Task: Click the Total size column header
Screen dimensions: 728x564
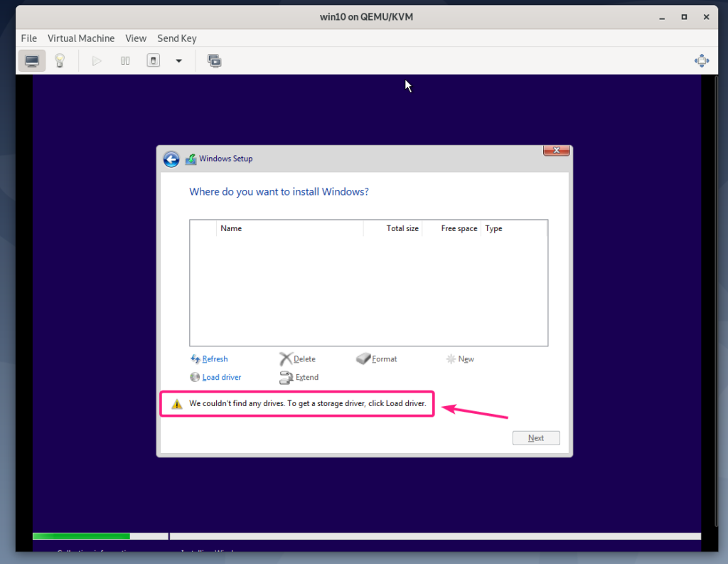Action: pos(402,228)
